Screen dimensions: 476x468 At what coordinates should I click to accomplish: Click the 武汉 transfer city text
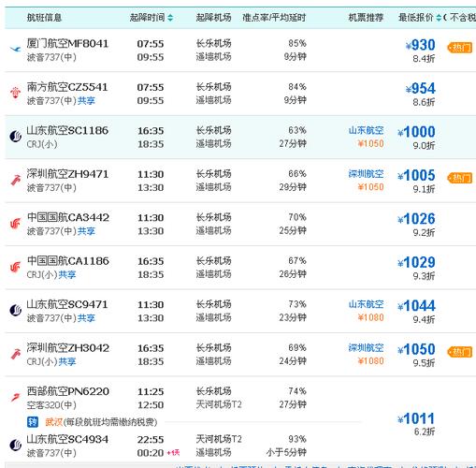pos(54,422)
